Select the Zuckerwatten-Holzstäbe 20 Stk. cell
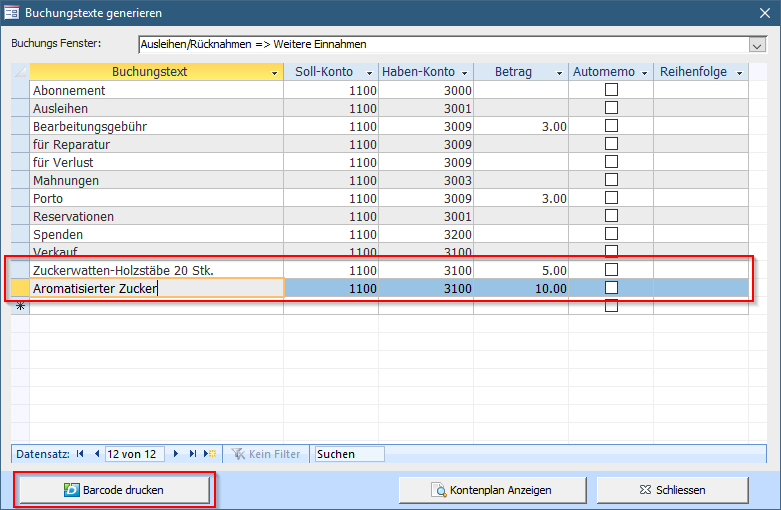781x510 pixels. pyautogui.click(x=156, y=270)
